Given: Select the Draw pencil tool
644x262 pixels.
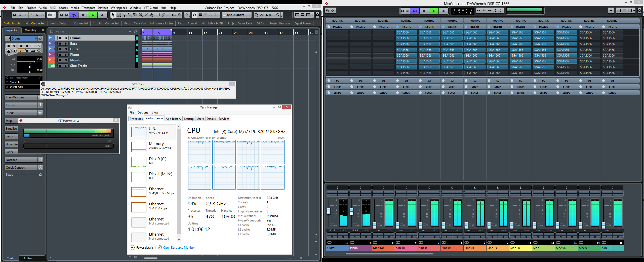Looking at the screenshot, I should [163, 15].
